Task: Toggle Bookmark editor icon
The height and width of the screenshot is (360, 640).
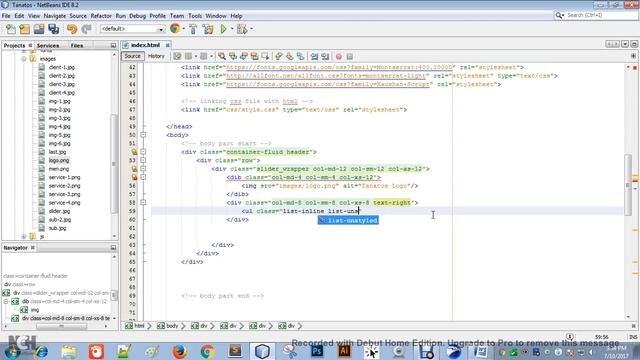Action: pos(300,56)
